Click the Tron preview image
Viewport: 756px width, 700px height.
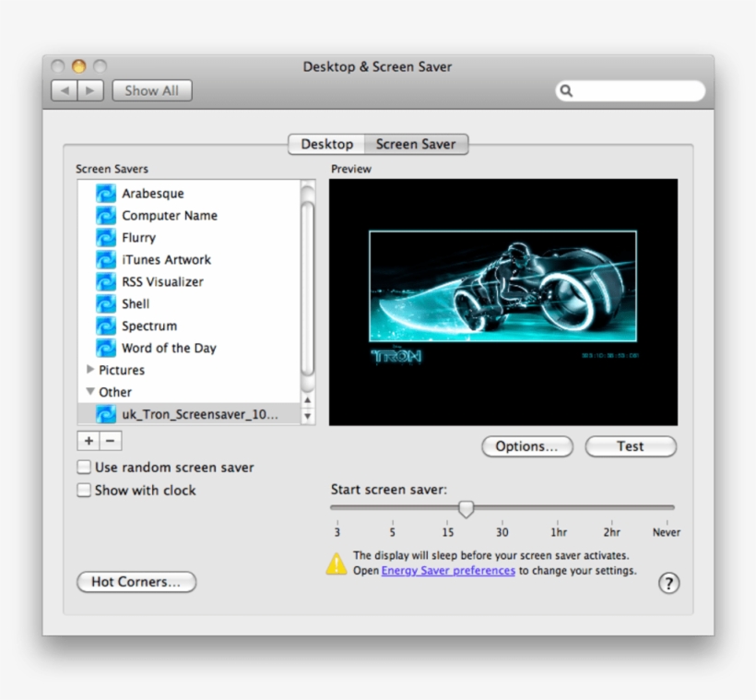tap(502, 302)
